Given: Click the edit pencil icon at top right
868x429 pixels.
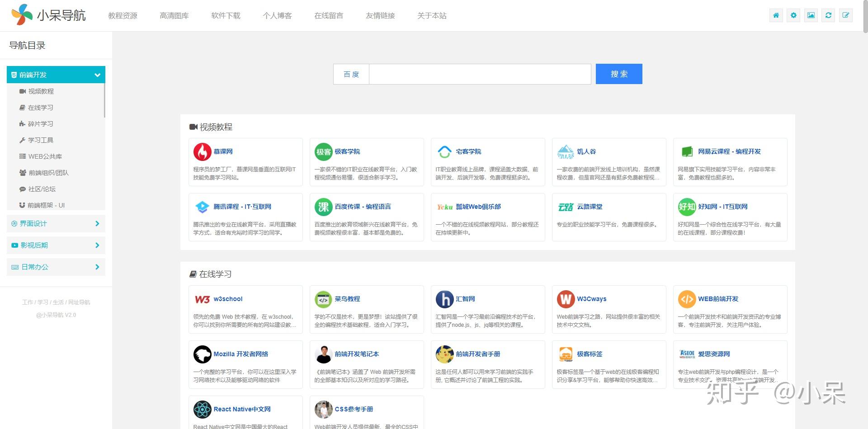Looking at the screenshot, I should pos(846,15).
